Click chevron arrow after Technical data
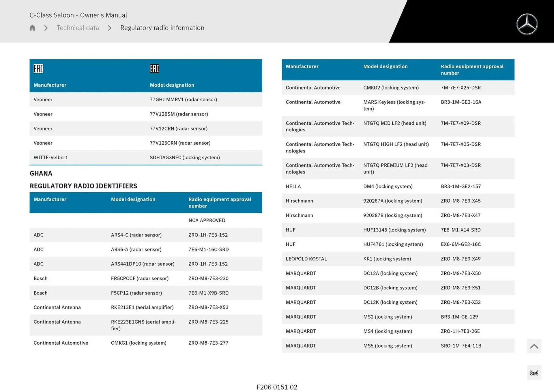Image resolution: width=554 pixels, height=392 pixels. pos(110,28)
